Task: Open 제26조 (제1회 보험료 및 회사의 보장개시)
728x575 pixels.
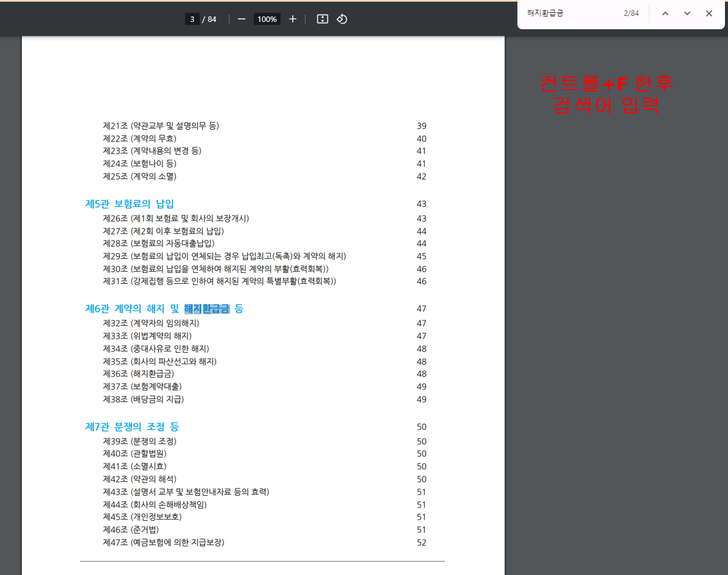Action: (x=175, y=218)
